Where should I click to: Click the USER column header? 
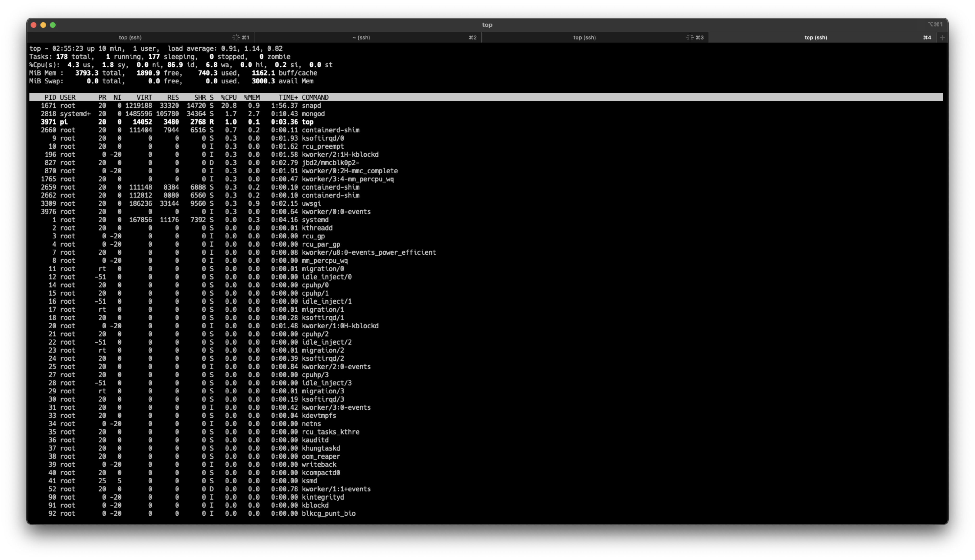pyautogui.click(x=68, y=97)
